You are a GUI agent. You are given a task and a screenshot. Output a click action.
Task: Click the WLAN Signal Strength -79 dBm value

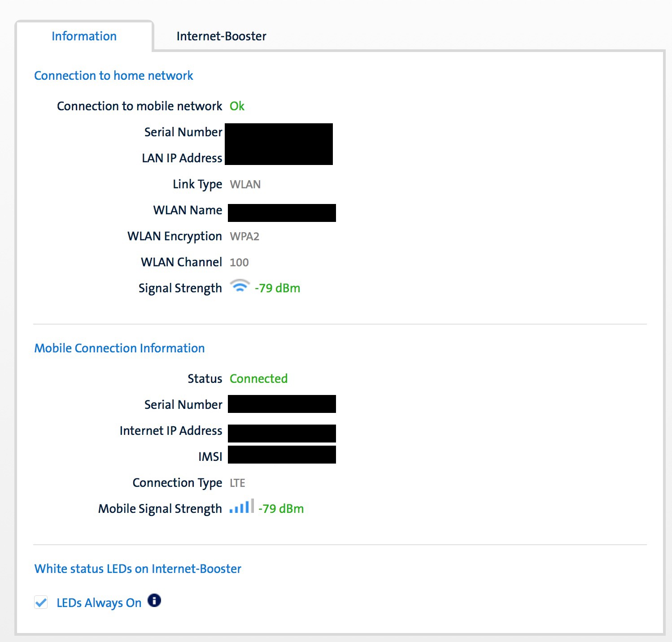click(x=277, y=288)
